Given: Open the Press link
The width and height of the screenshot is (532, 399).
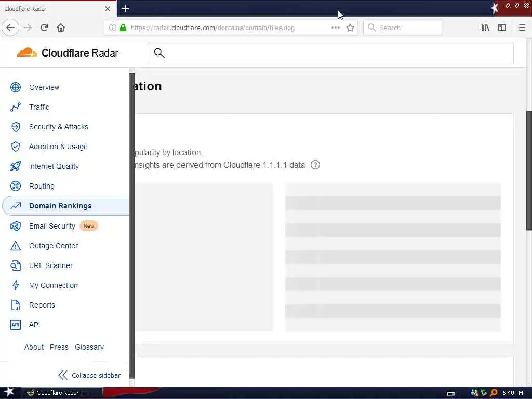Looking at the screenshot, I should [59, 347].
